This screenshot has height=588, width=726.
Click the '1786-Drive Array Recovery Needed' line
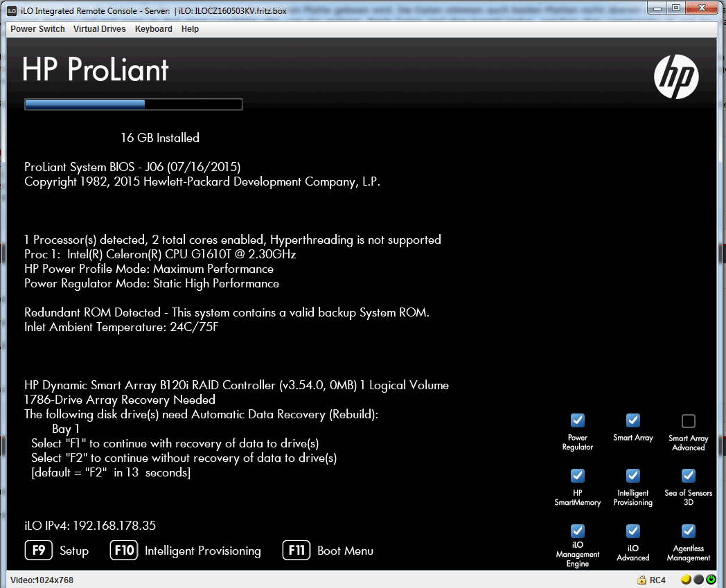click(119, 400)
